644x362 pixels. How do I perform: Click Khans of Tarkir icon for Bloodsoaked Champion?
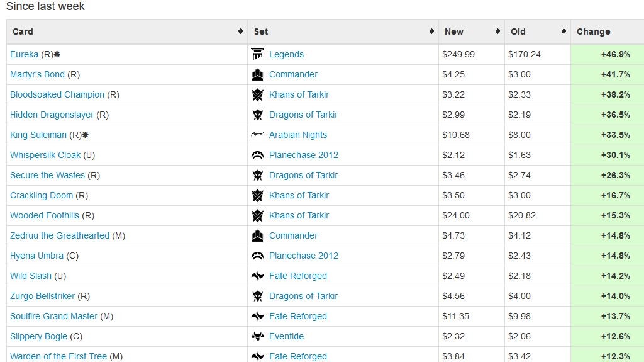(257, 94)
